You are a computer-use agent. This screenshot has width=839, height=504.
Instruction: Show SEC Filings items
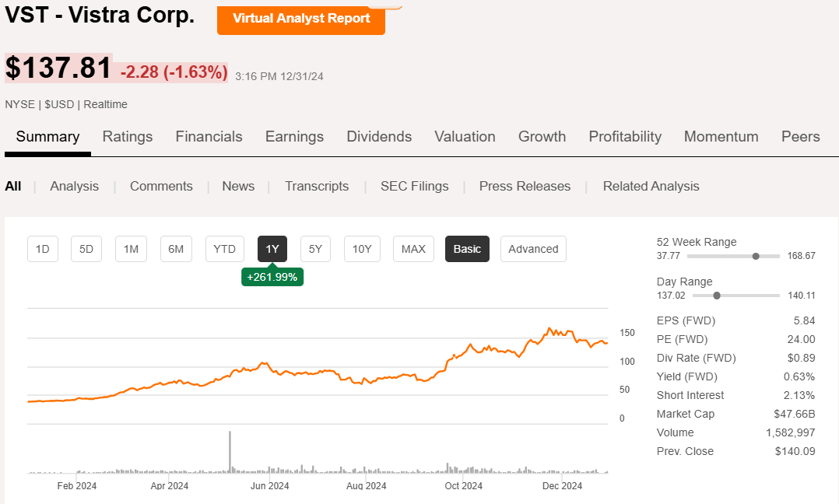414,187
